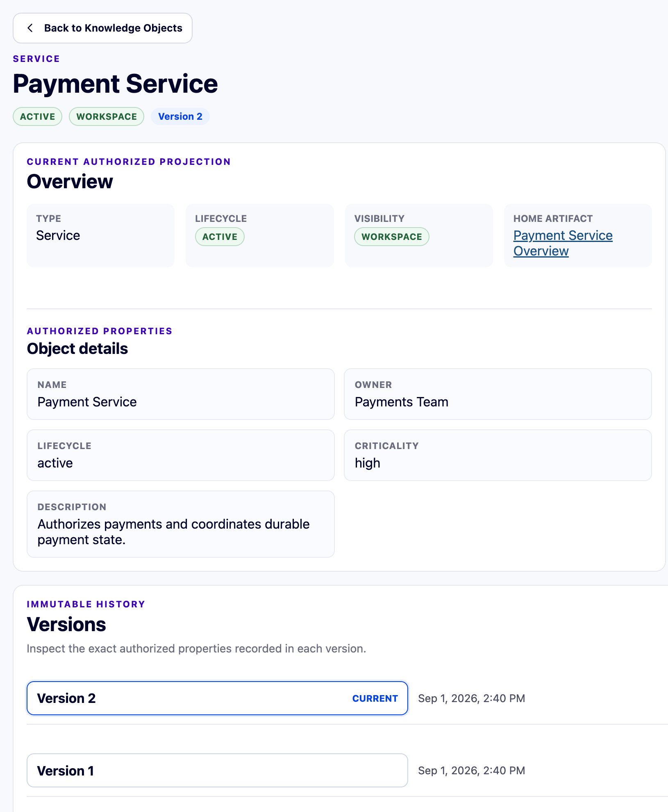Click the 'OWNER' field label
The width and height of the screenshot is (668, 812).
pyautogui.click(x=373, y=385)
